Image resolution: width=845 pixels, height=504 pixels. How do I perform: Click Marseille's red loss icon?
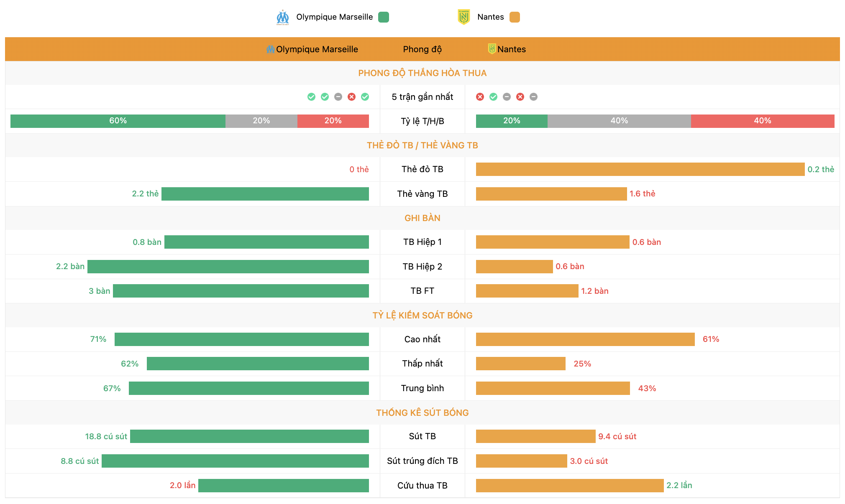(351, 97)
